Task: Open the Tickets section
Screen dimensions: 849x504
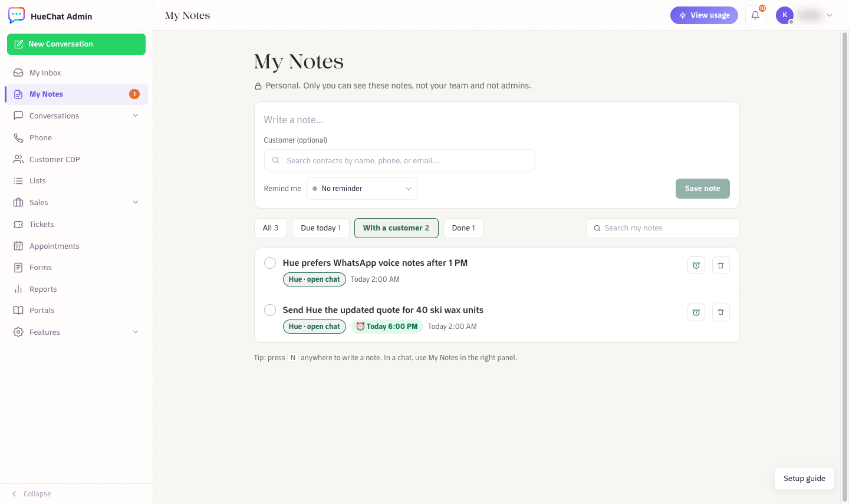Action: coord(76,224)
